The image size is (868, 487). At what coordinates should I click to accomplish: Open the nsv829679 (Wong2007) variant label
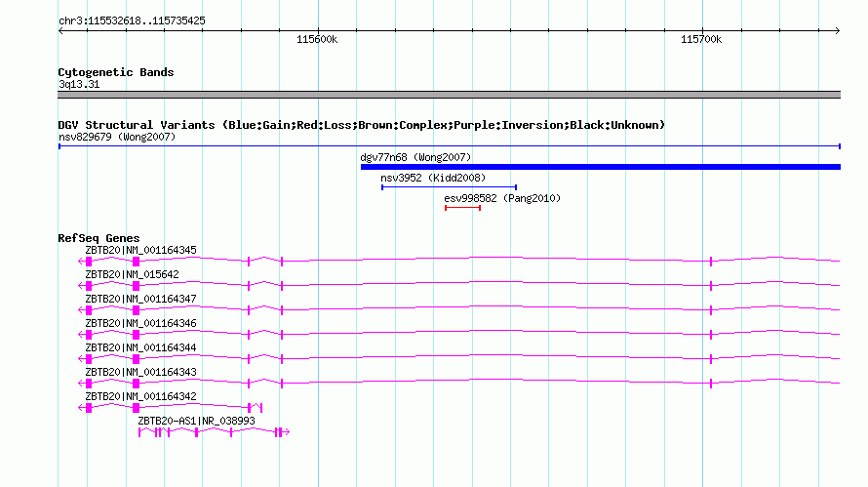[117, 137]
